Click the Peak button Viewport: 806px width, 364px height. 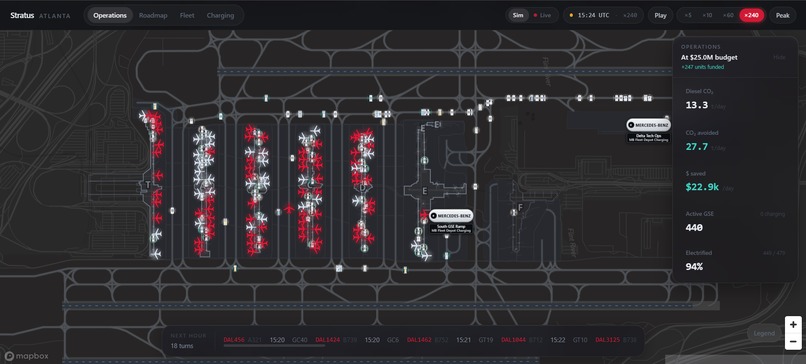coord(783,15)
